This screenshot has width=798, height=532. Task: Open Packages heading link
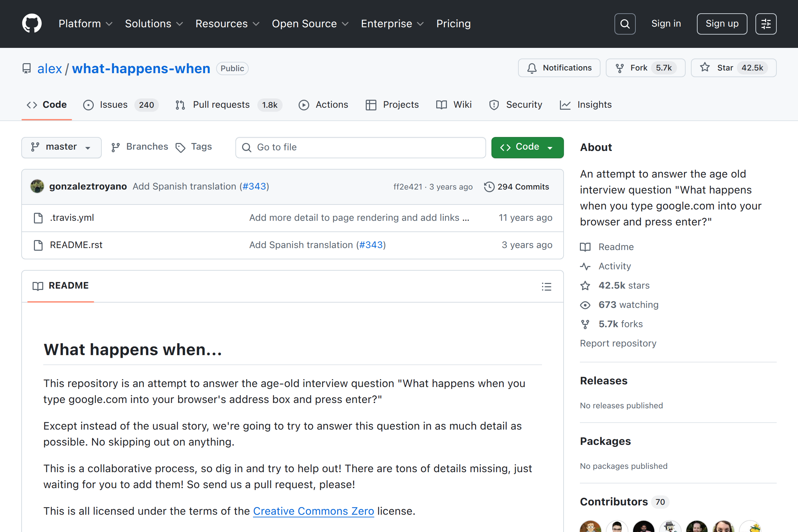pyautogui.click(x=605, y=441)
